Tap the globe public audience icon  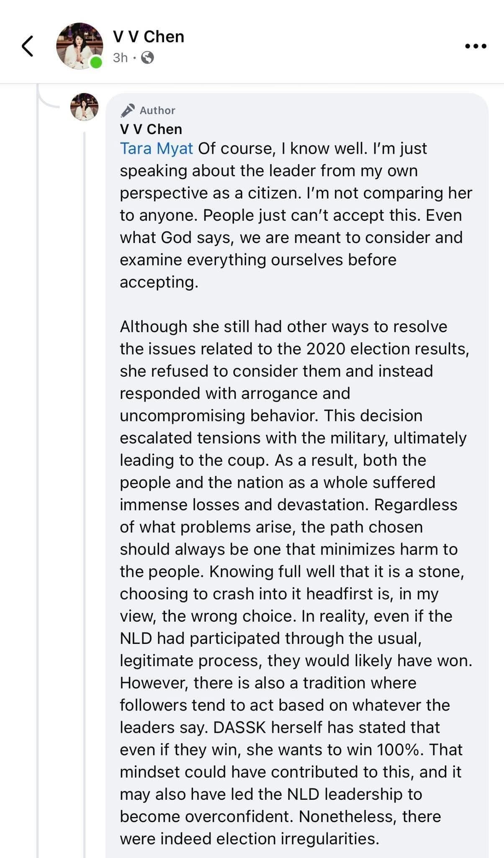147,57
